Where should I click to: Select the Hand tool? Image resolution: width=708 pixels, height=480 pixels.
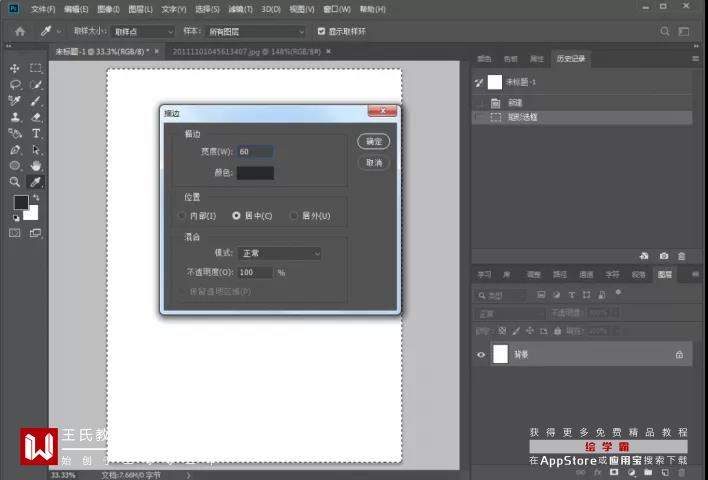click(x=36, y=166)
